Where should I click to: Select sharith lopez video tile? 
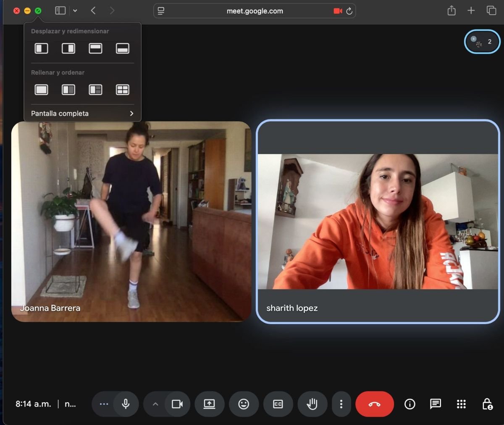pyautogui.click(x=378, y=222)
